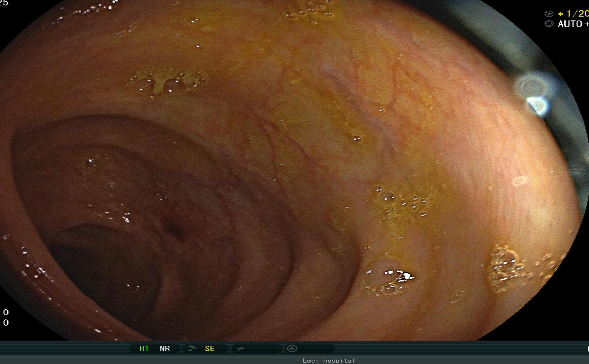This screenshot has height=364, width=589.
Task: Click the iris icon next to AUTO
Action: click(549, 23)
